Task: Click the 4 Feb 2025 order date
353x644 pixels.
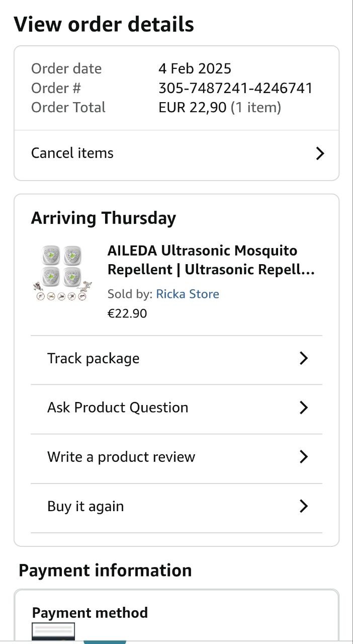Action: pyautogui.click(x=195, y=68)
